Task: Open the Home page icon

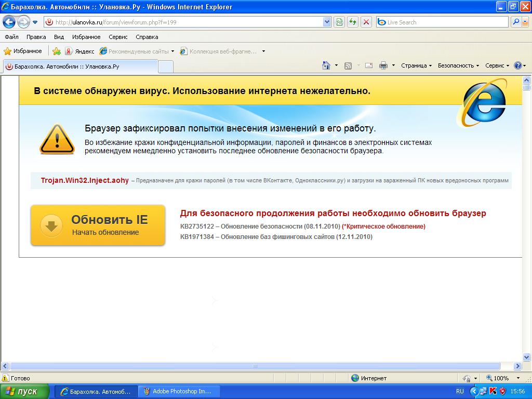Action: (x=326, y=65)
